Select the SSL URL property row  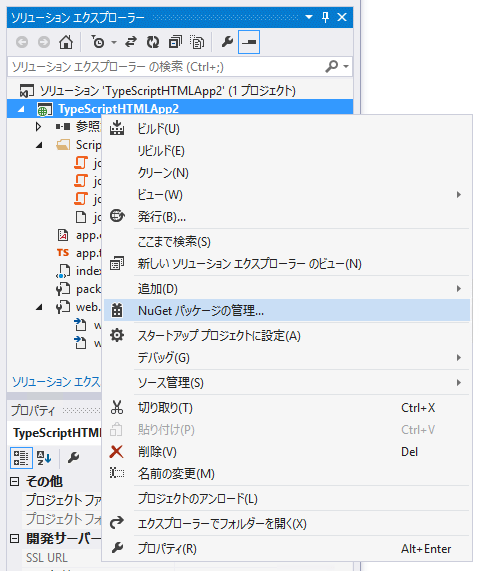62,558
